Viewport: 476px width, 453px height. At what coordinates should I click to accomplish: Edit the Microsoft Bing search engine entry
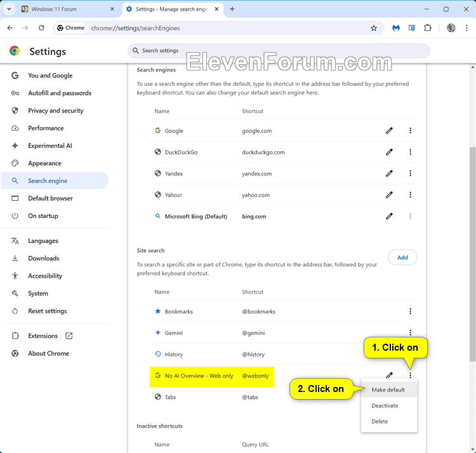[x=389, y=216]
